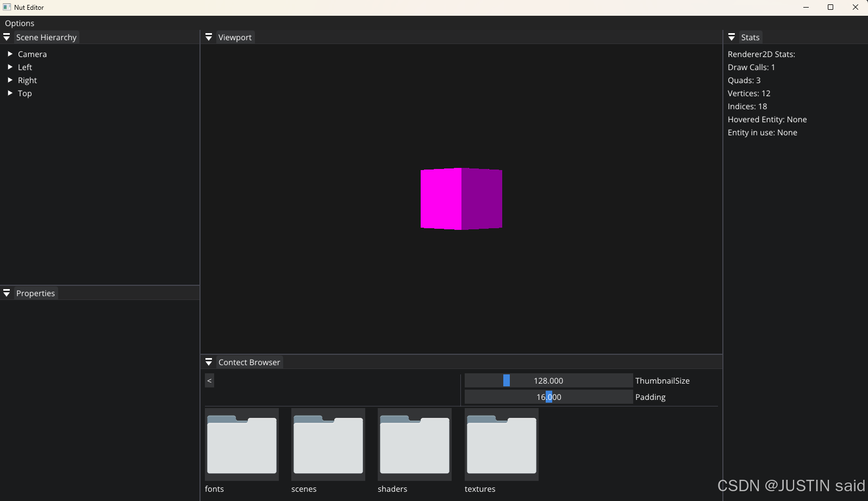The width and height of the screenshot is (868, 501).
Task: Click the magenta cube in viewport
Action: point(461,199)
